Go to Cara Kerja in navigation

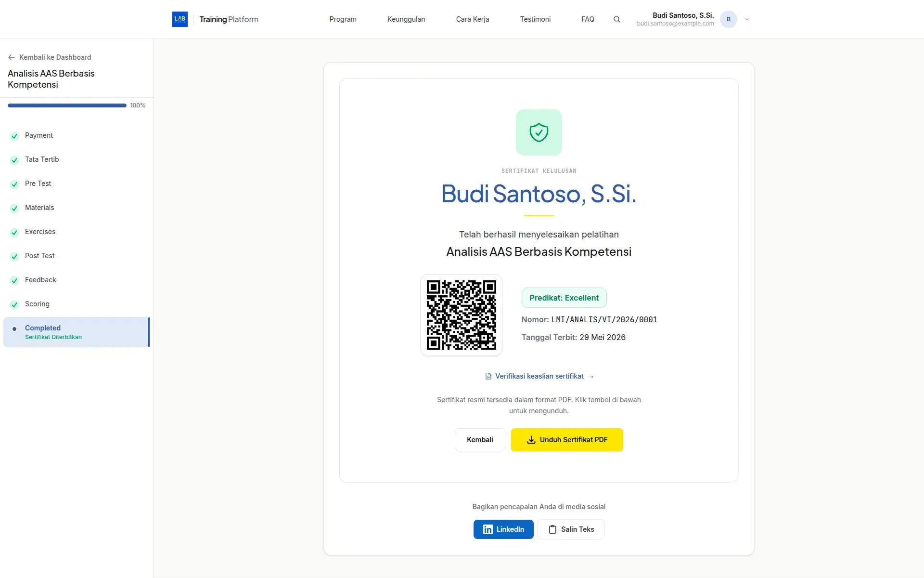(x=473, y=19)
